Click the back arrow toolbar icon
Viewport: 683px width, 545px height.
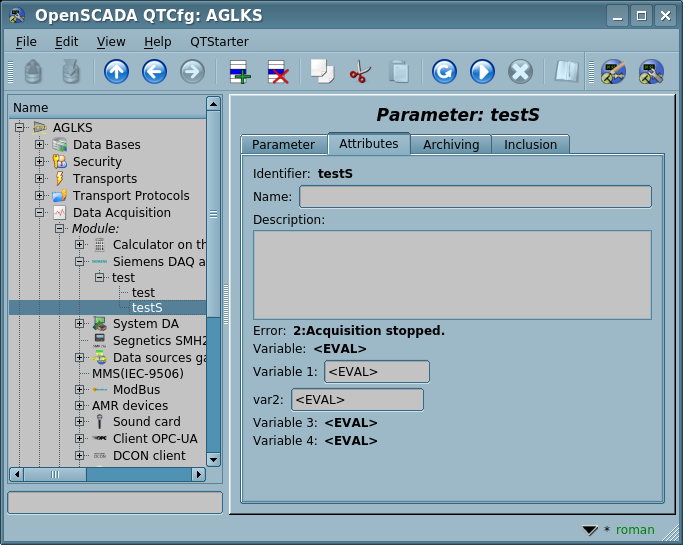coord(154,72)
